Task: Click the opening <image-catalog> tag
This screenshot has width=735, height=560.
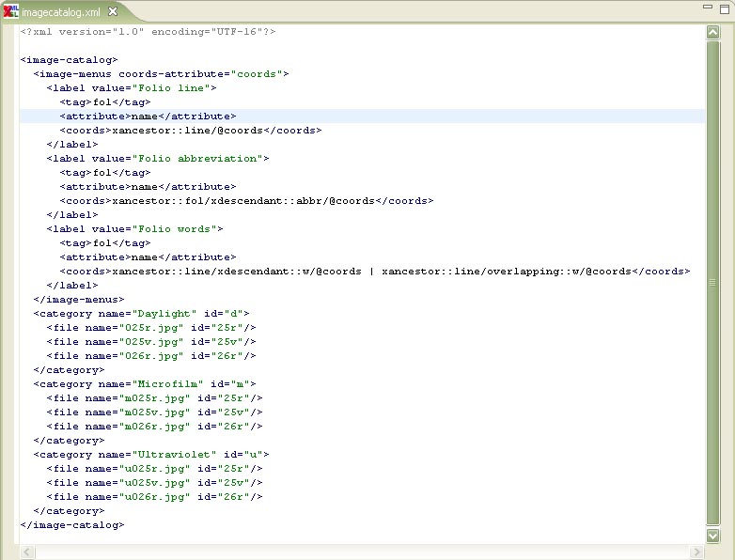Action: point(69,60)
